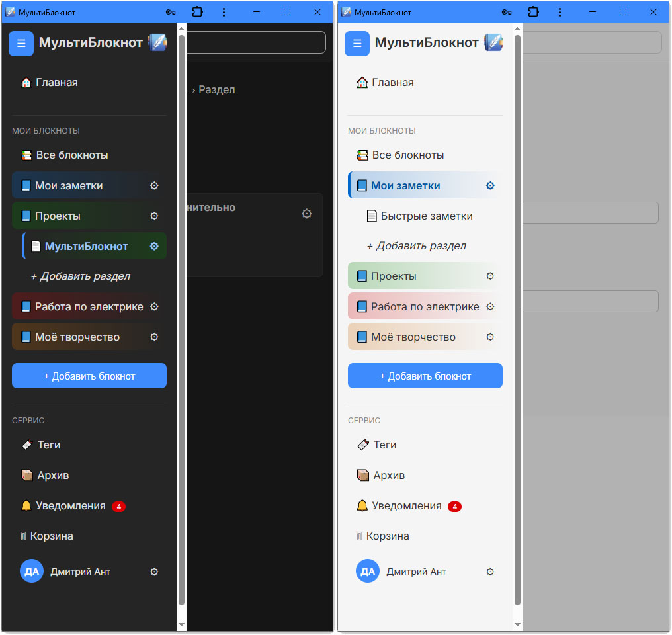This screenshot has width=672, height=635.
Task: Toggle the hamburger menu in dark window
Action: click(x=21, y=43)
